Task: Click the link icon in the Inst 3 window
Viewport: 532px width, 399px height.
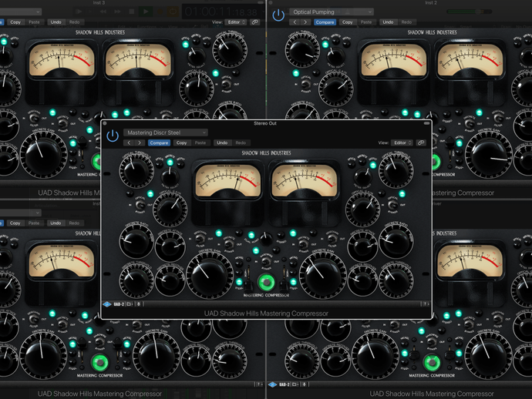Action: tap(254, 22)
